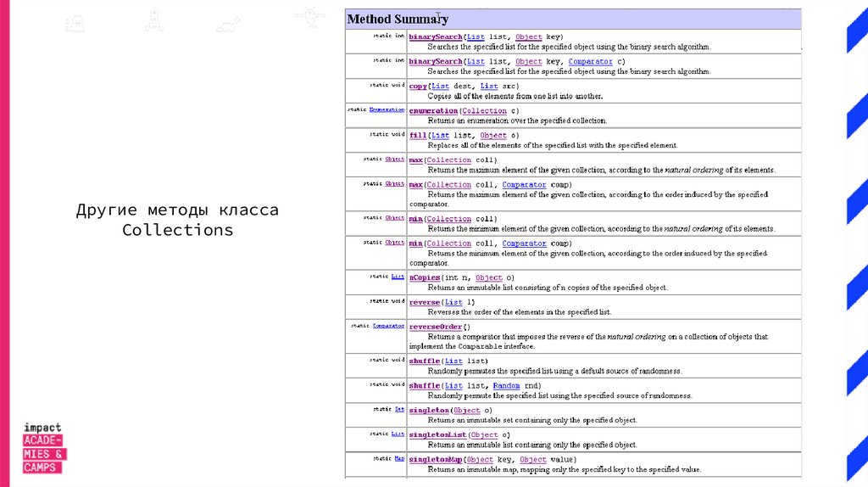
Task: Click 'Returns an immutable list consisting of n copies' text
Action: 548,288
